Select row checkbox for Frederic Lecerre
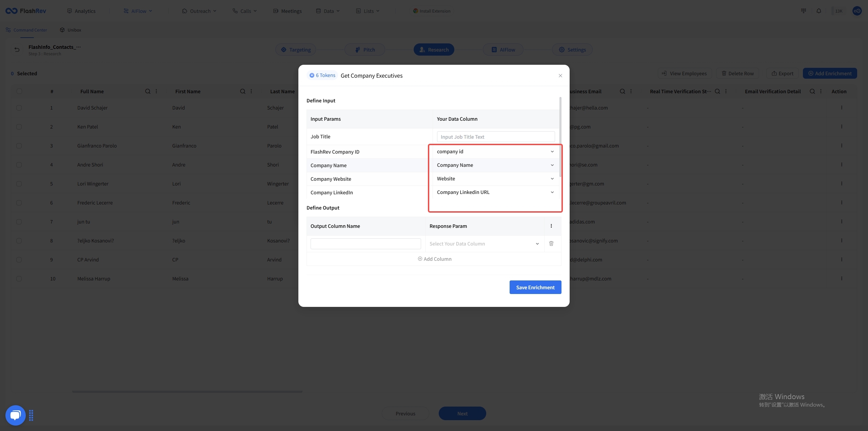Image resolution: width=868 pixels, height=431 pixels. [19, 203]
